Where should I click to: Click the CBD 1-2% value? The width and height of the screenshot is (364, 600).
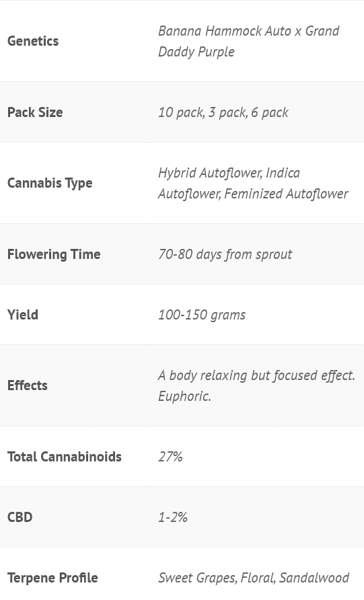point(173,517)
